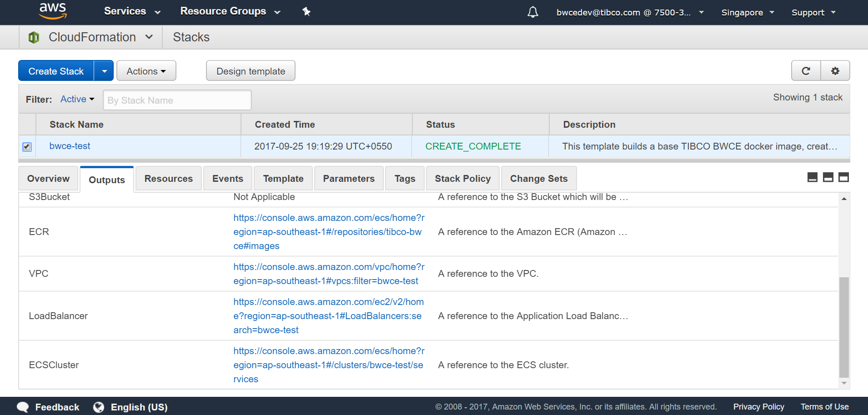Click the outputs panel scrollbar thumb
This screenshot has height=415, width=868.
(844, 326)
